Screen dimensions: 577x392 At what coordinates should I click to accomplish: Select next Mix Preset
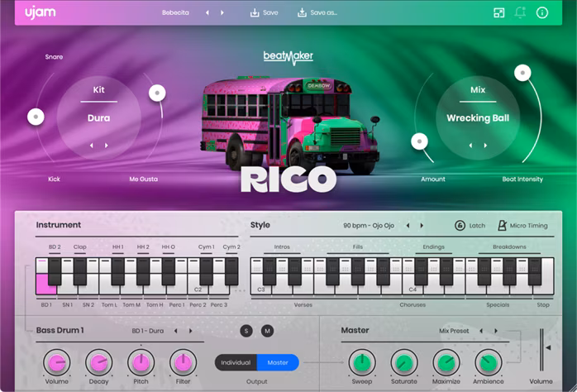tap(496, 331)
